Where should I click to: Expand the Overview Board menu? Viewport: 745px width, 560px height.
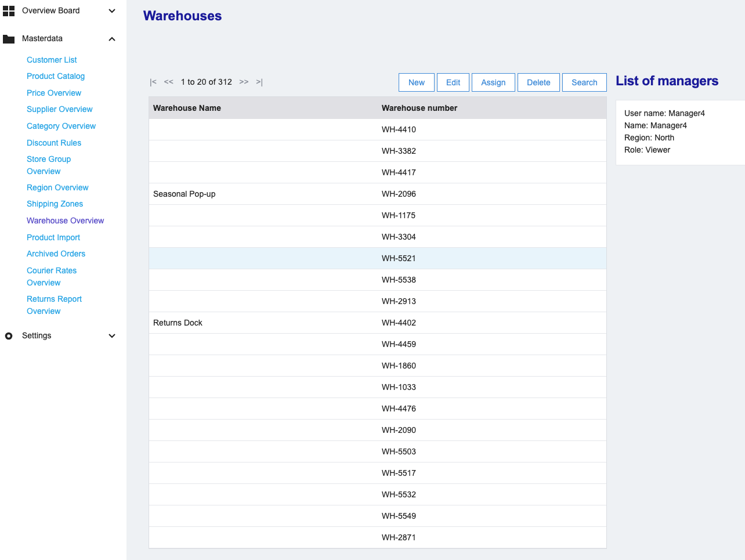click(112, 11)
